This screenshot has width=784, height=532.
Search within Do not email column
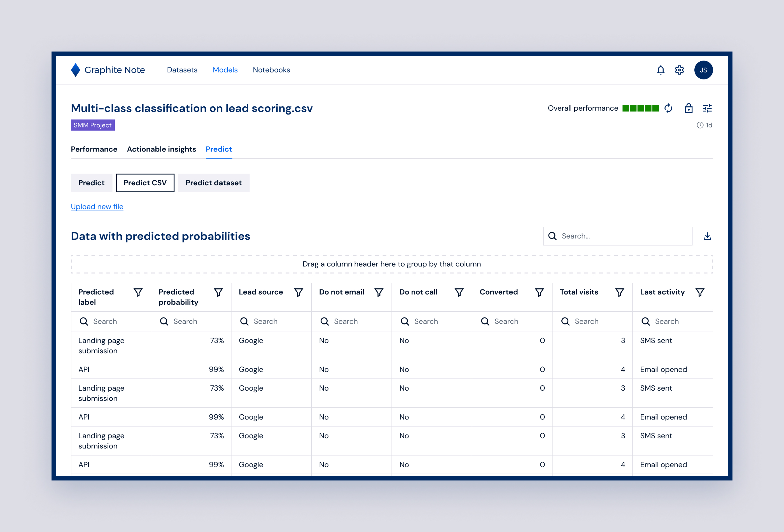[352, 321]
